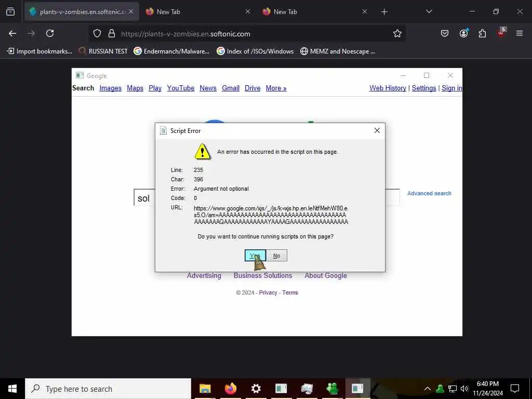Open File Explorer from taskbar

205,389
